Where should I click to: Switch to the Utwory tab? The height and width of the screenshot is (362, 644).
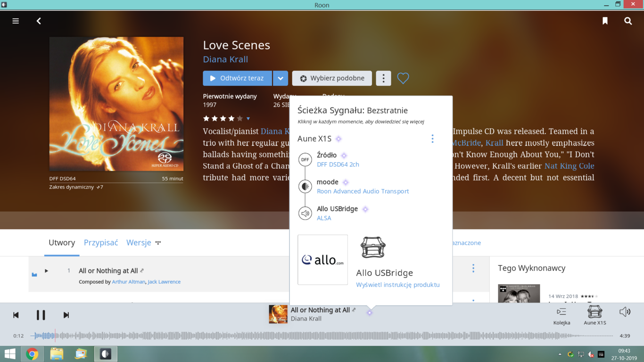coord(62,243)
